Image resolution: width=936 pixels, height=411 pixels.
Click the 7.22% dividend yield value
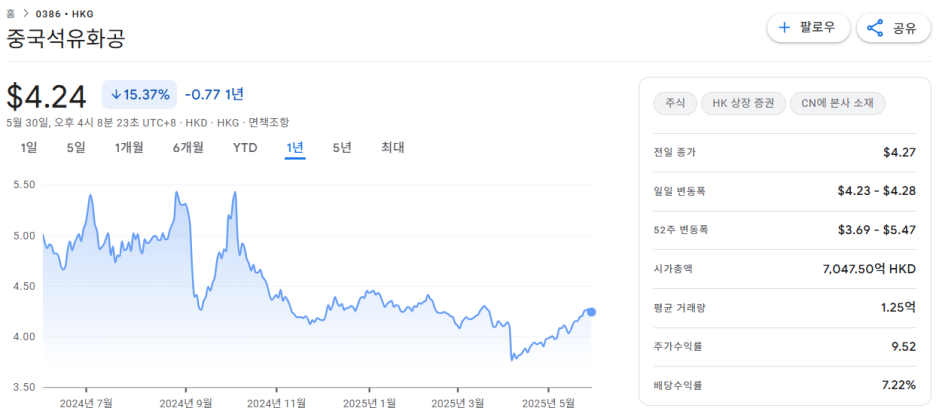[x=899, y=385]
